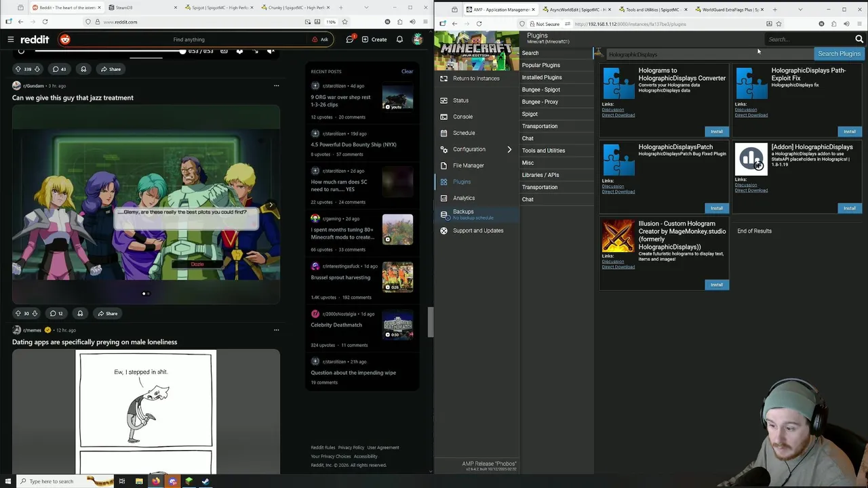Open the Status page icon in AMP sidebar

tap(444, 100)
